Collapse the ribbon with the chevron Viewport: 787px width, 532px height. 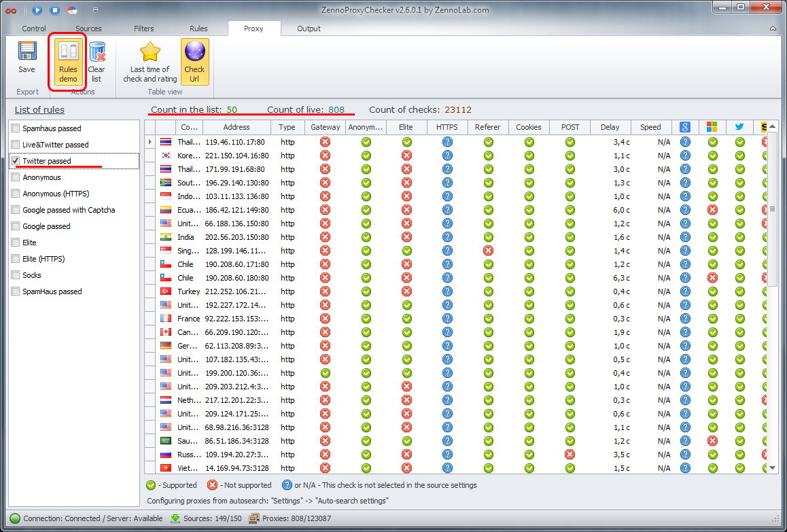773,29
